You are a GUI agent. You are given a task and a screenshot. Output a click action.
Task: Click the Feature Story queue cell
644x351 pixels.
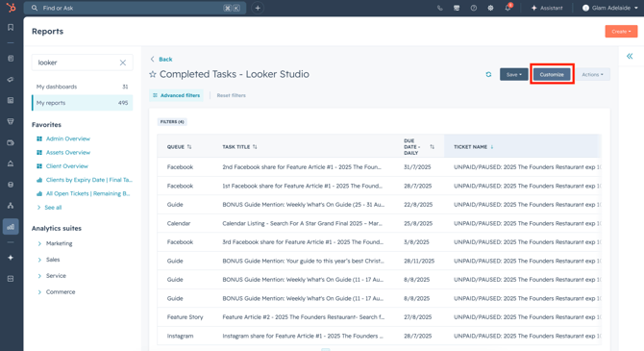pos(185,317)
